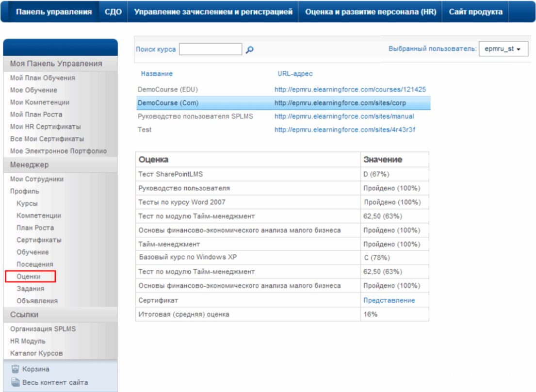The height and width of the screenshot is (392, 536).
Task: Open the sites/corp URL link
Action: 340,103
